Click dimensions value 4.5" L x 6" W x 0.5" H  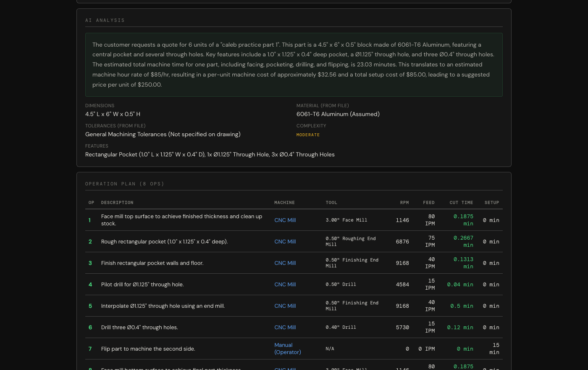113,114
